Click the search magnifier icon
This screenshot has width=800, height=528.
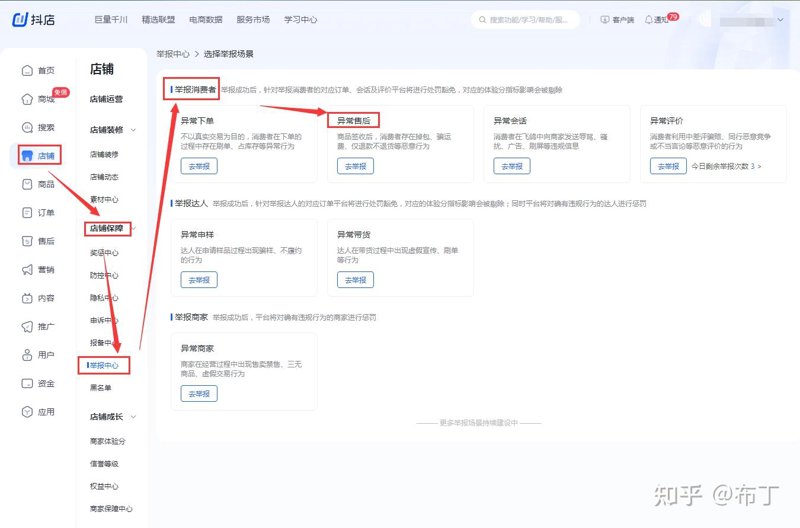click(482, 20)
